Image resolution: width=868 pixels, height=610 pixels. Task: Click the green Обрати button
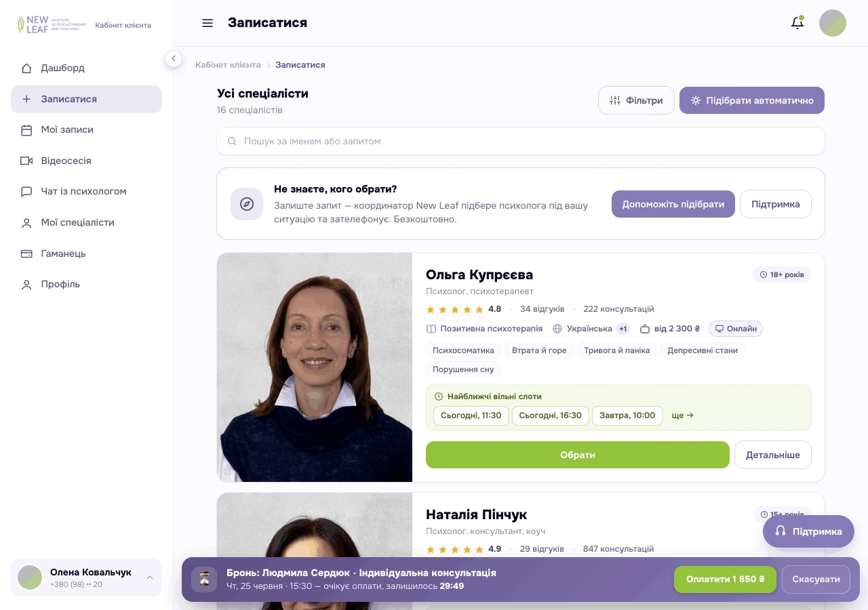point(578,455)
